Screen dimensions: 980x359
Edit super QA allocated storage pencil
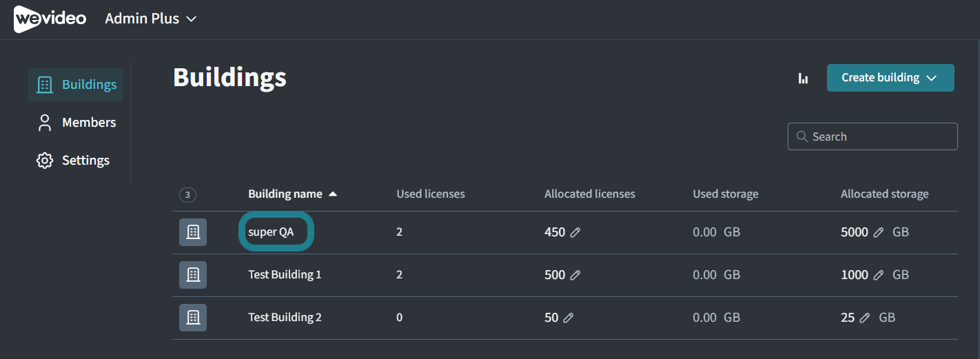(879, 233)
